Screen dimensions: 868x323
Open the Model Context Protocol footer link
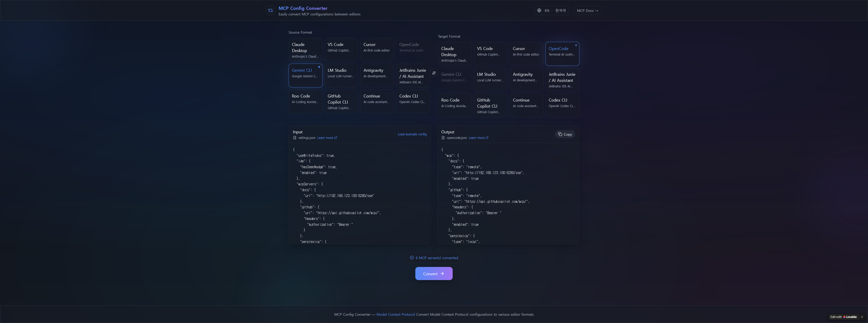396,314
